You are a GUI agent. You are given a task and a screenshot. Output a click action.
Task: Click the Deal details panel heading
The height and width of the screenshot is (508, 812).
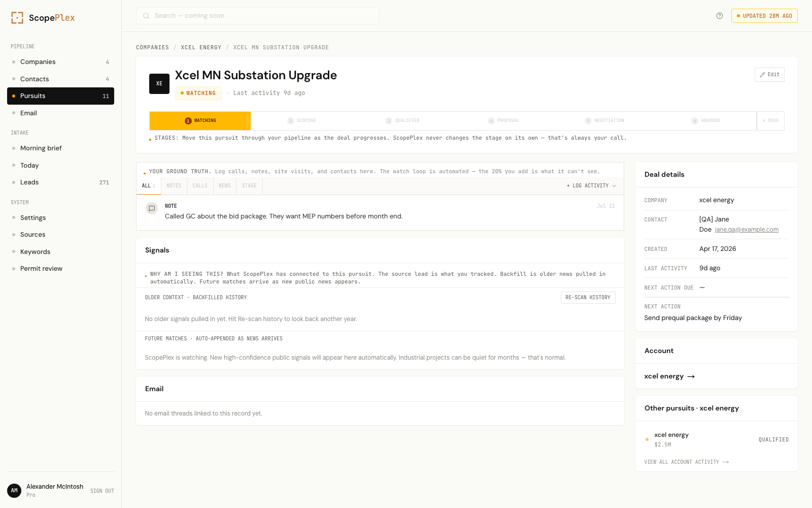[664, 175]
